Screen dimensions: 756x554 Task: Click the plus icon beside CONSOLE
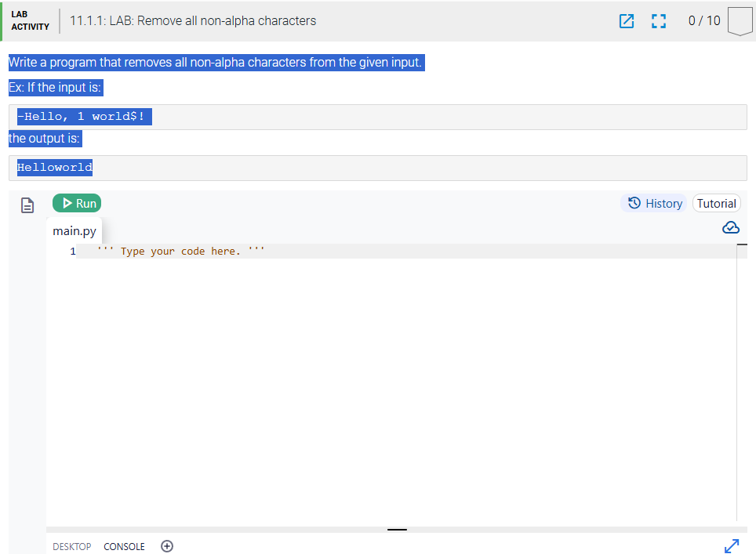click(167, 546)
